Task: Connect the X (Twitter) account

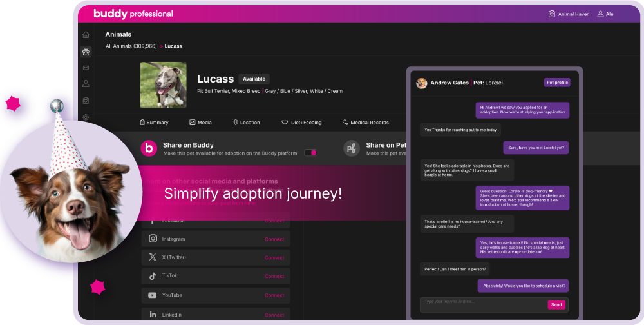Action: pos(274,257)
